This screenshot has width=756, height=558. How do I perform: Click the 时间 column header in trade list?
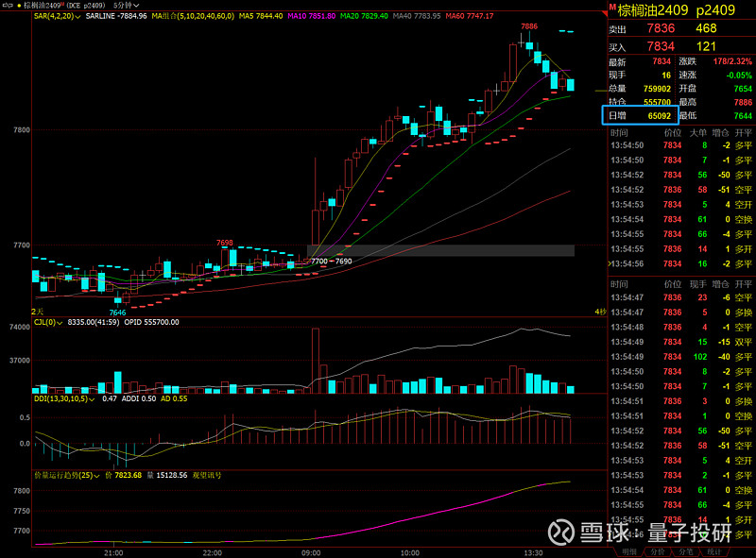(619, 132)
